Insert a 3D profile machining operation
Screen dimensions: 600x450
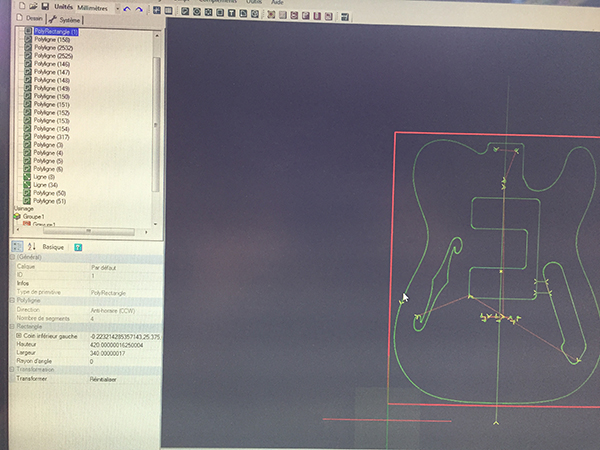[x=317, y=16]
